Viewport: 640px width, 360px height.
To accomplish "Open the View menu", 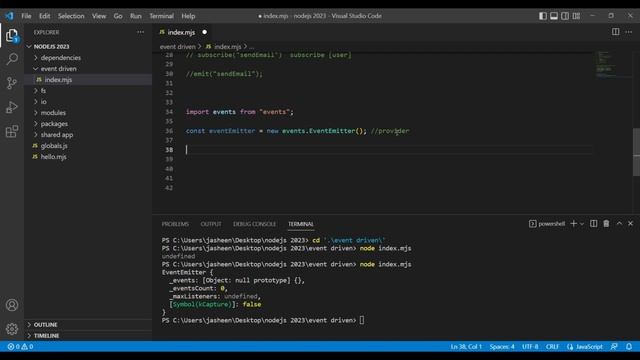I will 99,16.
